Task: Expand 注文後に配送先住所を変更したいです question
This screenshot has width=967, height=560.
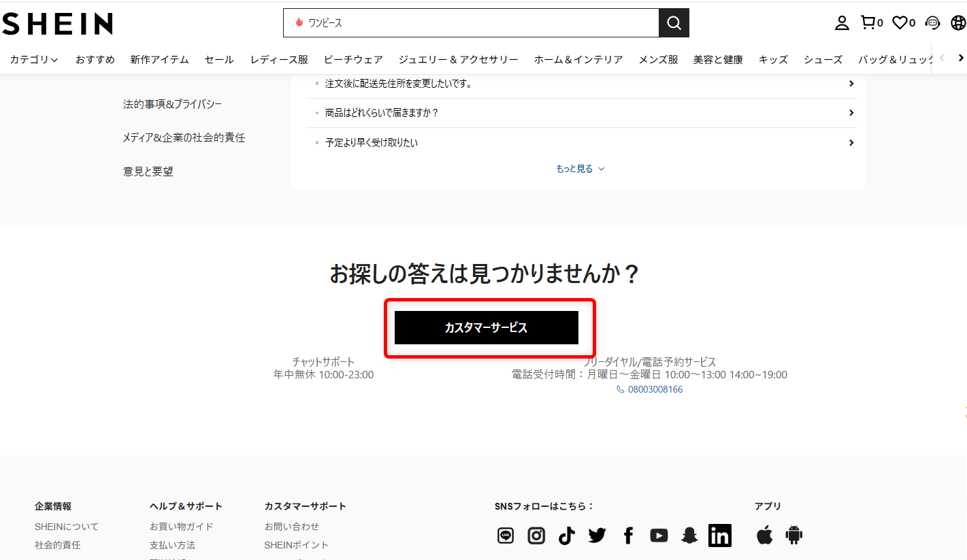Action: point(582,84)
